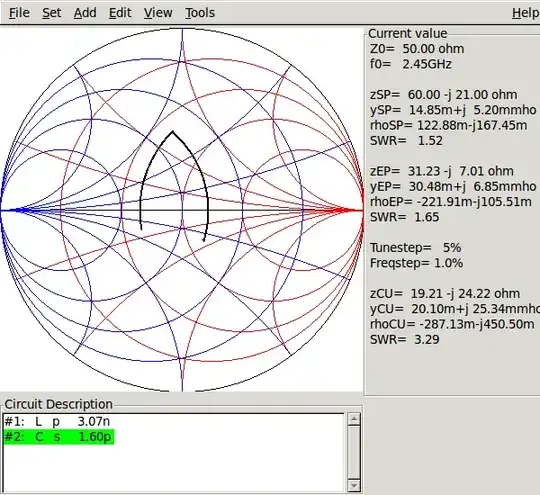Click scrollbar up arrow in Circuit Description
The image size is (540, 495).
point(354,419)
